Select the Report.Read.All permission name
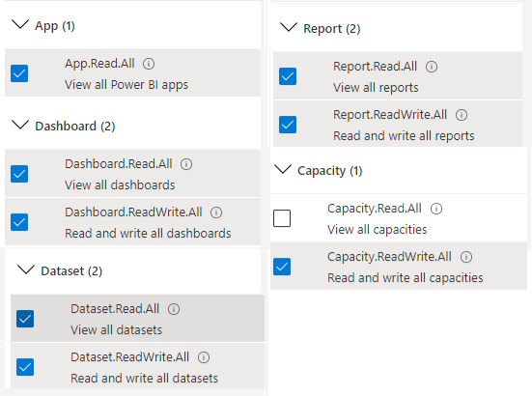532x396 pixels. click(x=375, y=67)
